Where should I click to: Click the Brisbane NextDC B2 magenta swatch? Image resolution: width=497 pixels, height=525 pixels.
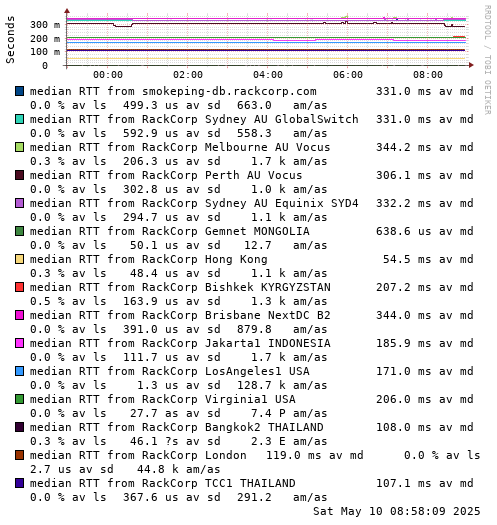point(19,315)
